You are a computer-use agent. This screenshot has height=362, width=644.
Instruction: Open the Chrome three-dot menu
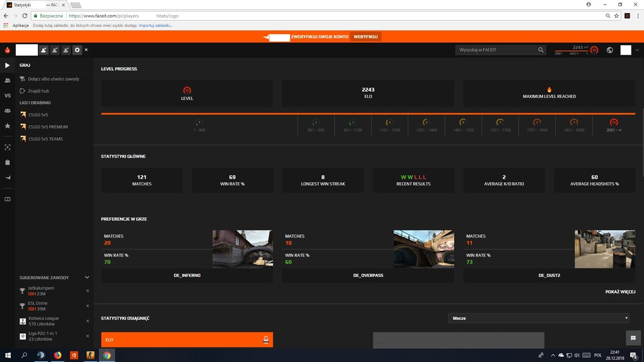[x=638, y=16]
